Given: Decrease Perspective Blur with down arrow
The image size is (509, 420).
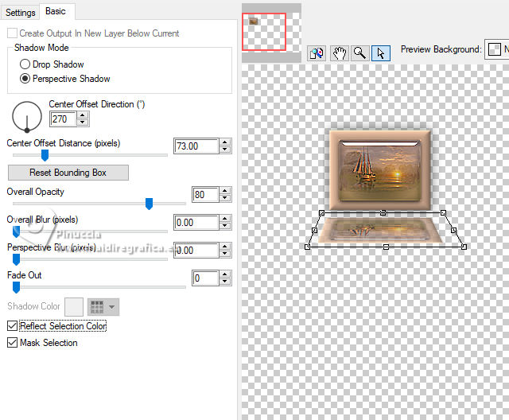Looking at the screenshot, I should coord(225,254).
